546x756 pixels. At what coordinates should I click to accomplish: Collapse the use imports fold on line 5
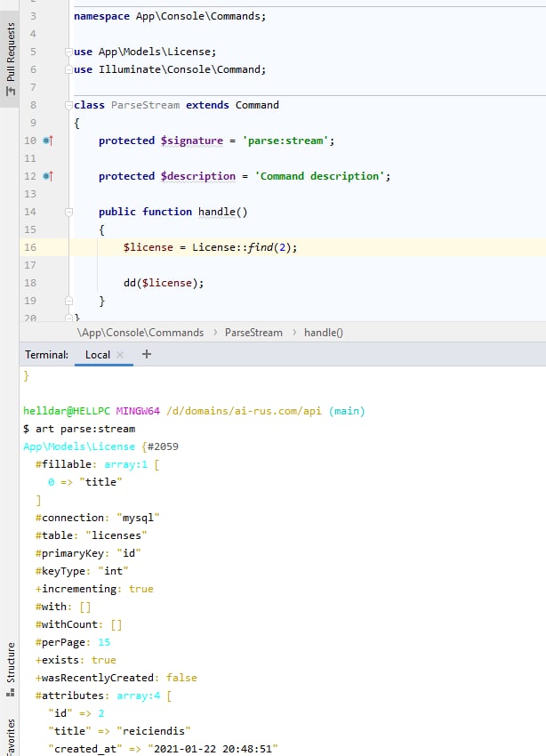[x=68, y=52]
